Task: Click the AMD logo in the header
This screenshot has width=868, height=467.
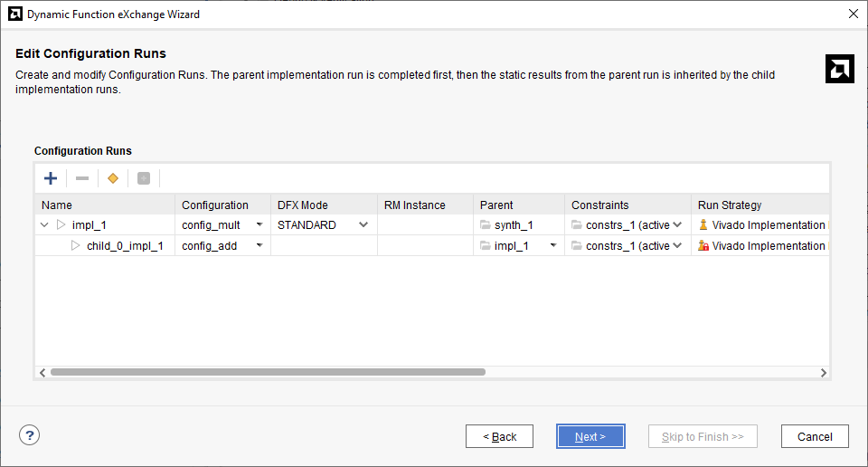Action: (840, 69)
